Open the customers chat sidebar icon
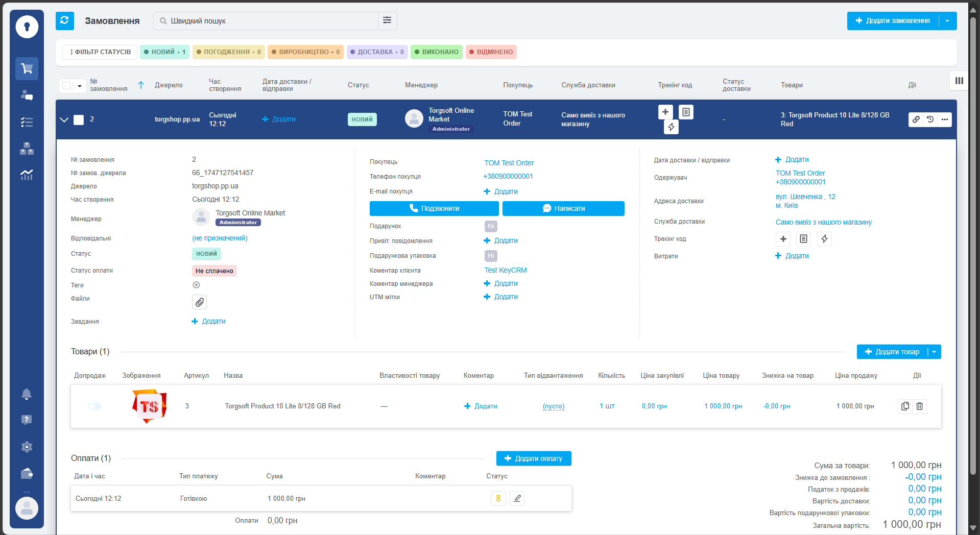980x535 pixels. (27, 95)
